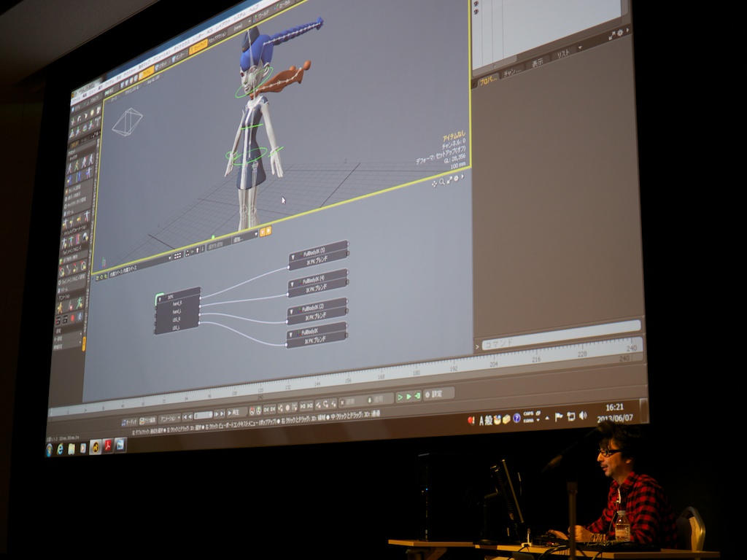The height and width of the screenshot is (560, 747).
Task: Click the schematic grid layout icon
Action: (178, 256)
